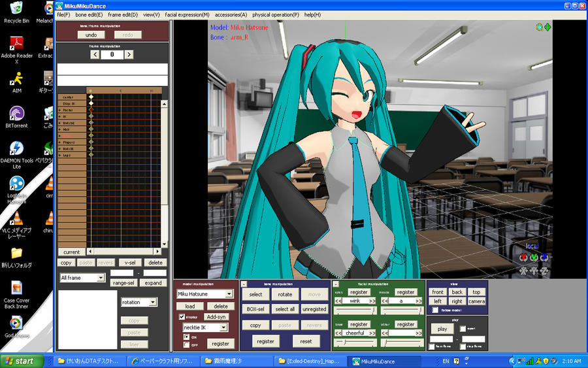This screenshot has width=588, height=368.
Task: Adjust the mouth 'a' slider
Action: [402, 310]
